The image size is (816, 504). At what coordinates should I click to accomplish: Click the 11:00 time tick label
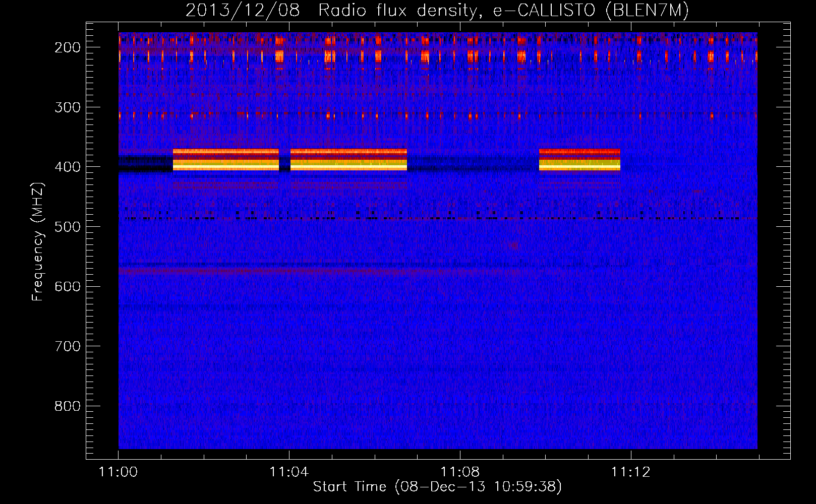click(119, 472)
